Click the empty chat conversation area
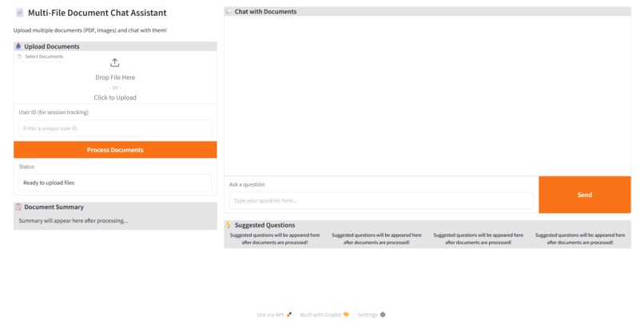 click(427, 96)
